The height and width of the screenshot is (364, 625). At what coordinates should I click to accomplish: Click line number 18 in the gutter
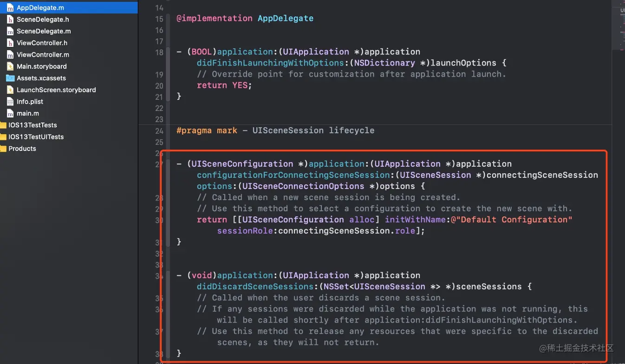159,52
